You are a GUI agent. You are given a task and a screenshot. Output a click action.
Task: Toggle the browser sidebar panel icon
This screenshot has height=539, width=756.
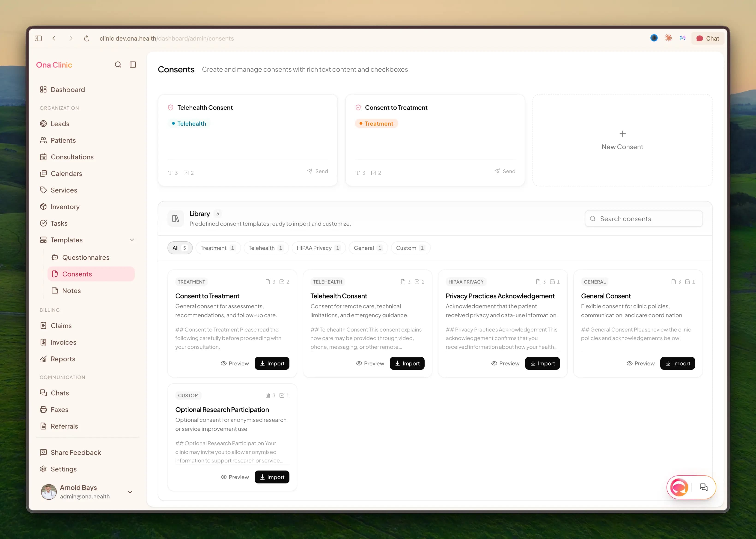point(39,38)
